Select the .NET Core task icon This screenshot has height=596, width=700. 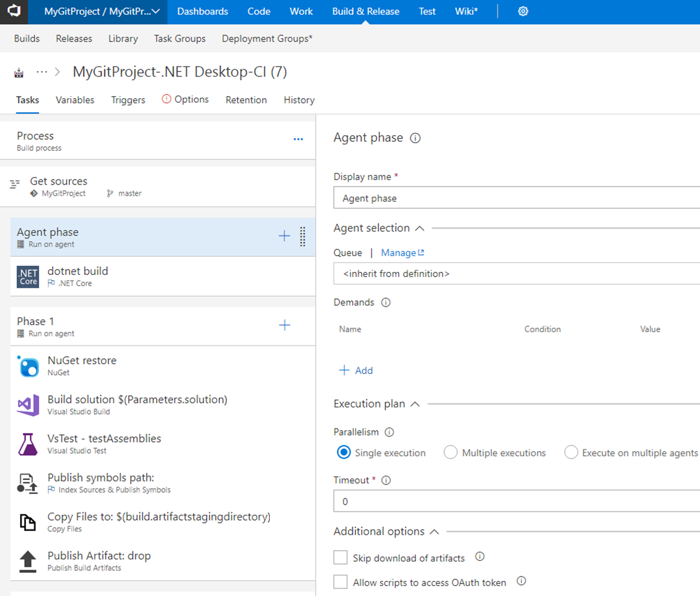pos(28,277)
